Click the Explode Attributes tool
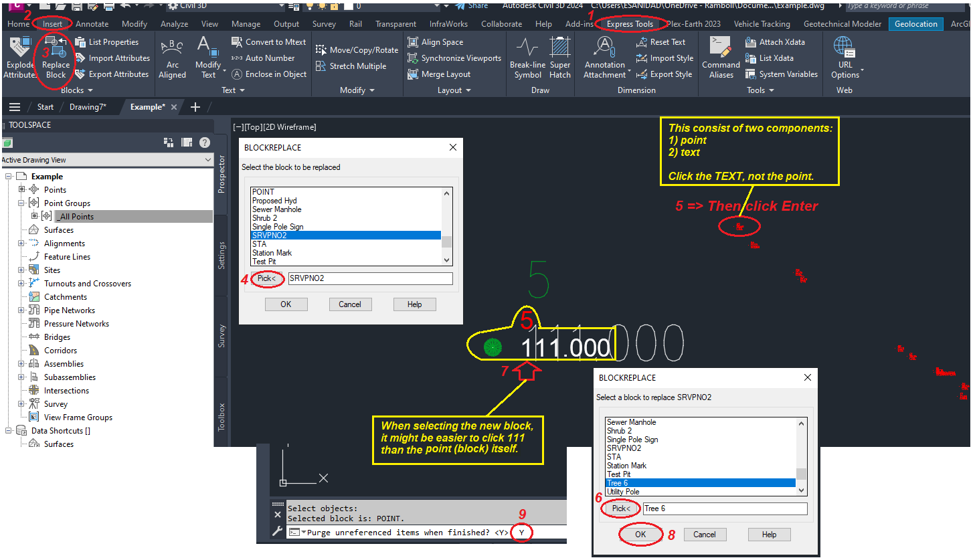Image resolution: width=975 pixels, height=560 pixels. pyautogui.click(x=19, y=58)
